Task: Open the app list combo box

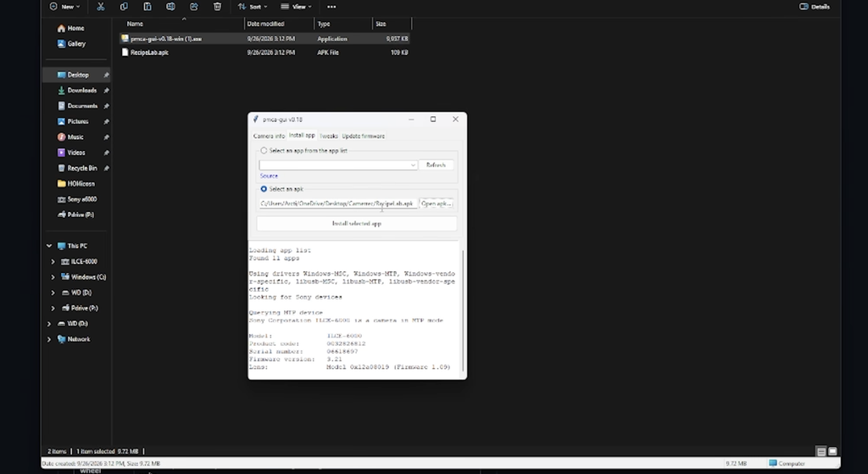Action: [x=337, y=165]
